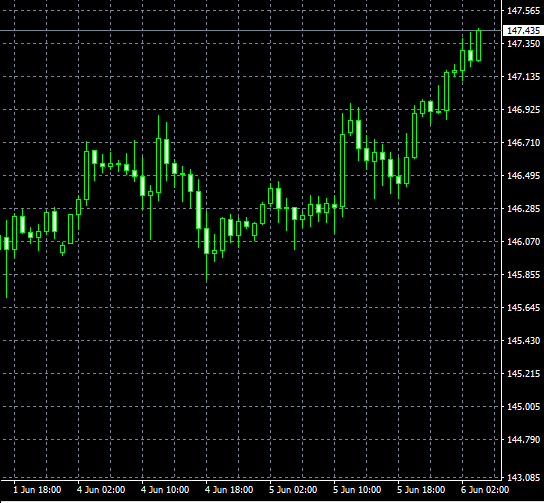Click the 146.070 price axis label
This screenshot has width=544, height=503.
tap(524, 241)
